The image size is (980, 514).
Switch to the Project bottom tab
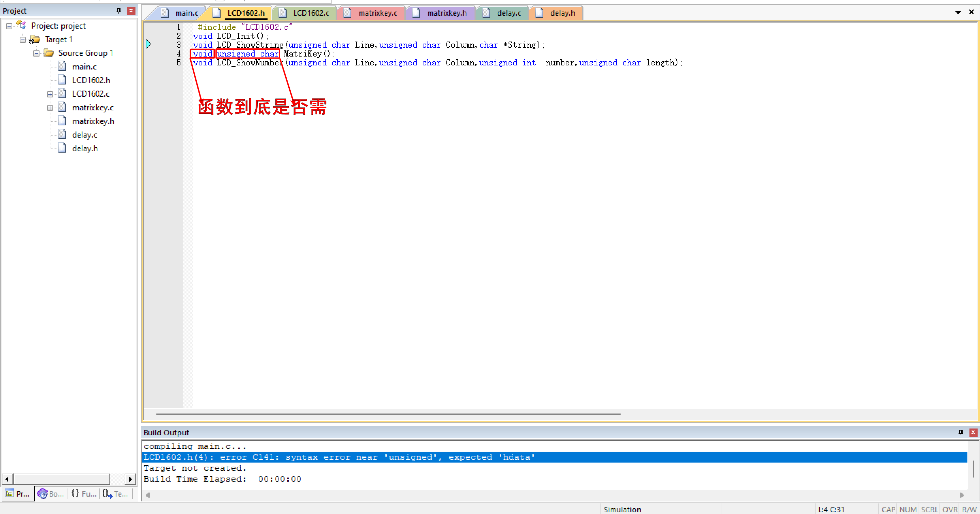coord(17,494)
